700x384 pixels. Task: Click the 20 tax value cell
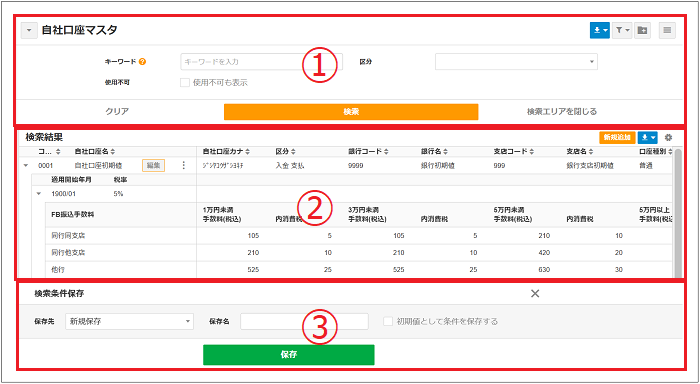[x=619, y=253]
